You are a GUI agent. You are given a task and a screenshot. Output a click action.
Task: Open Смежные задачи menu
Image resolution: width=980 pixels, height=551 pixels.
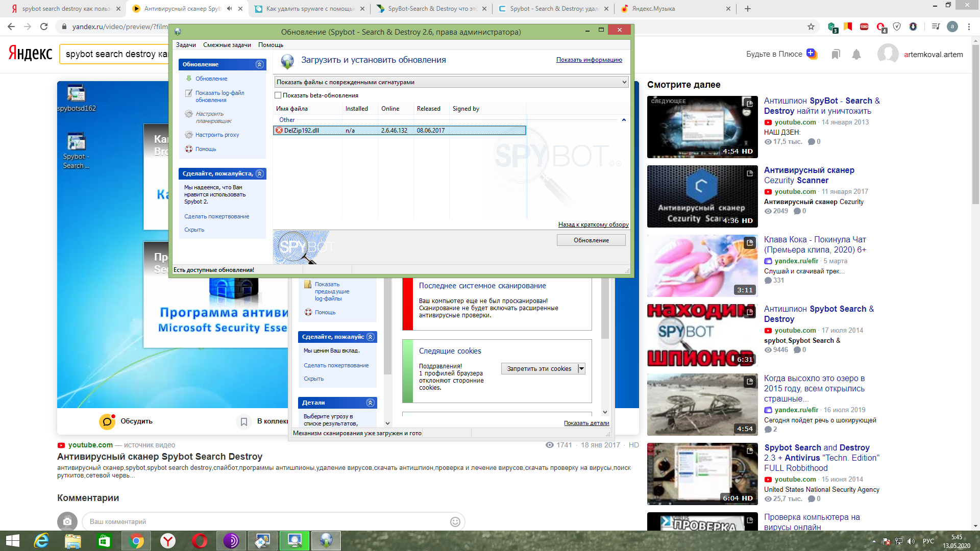227,45
